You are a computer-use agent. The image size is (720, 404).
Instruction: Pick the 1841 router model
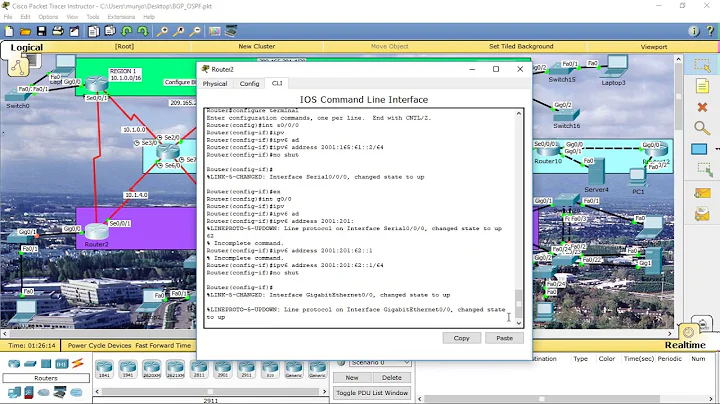tap(104, 369)
